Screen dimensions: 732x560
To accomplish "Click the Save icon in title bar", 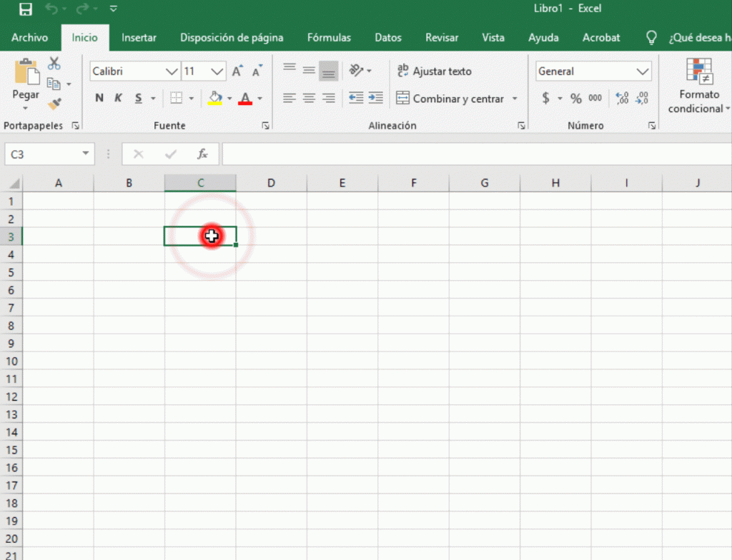I will coord(26,9).
